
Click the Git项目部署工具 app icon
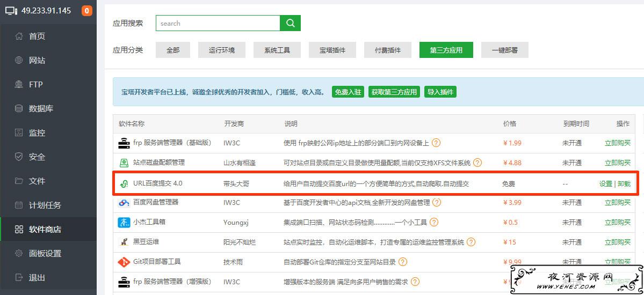tap(124, 262)
